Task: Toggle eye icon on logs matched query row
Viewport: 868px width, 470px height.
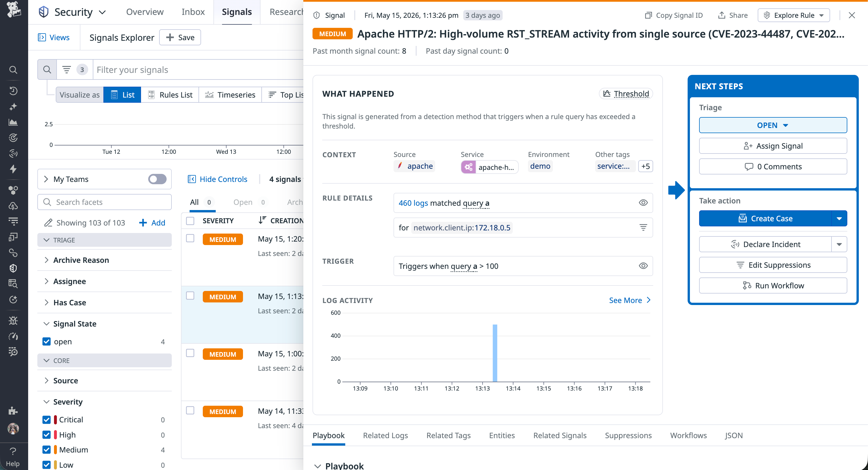Action: 643,203
